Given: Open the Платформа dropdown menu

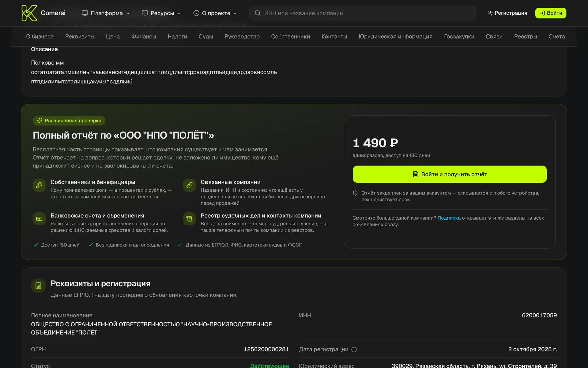Looking at the screenshot, I should (106, 13).
